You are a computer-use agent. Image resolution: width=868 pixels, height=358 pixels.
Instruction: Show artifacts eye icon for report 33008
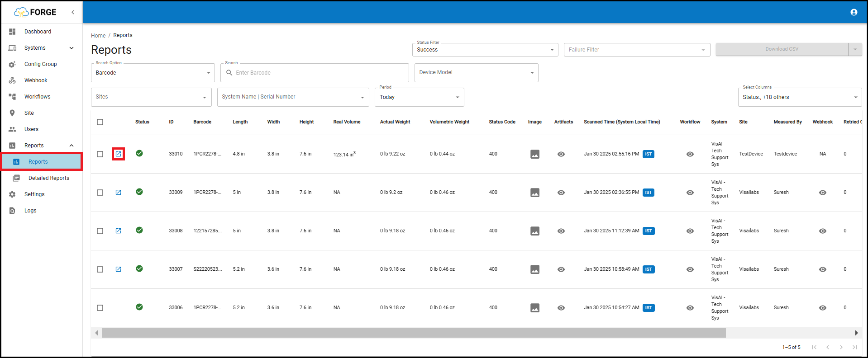point(561,231)
